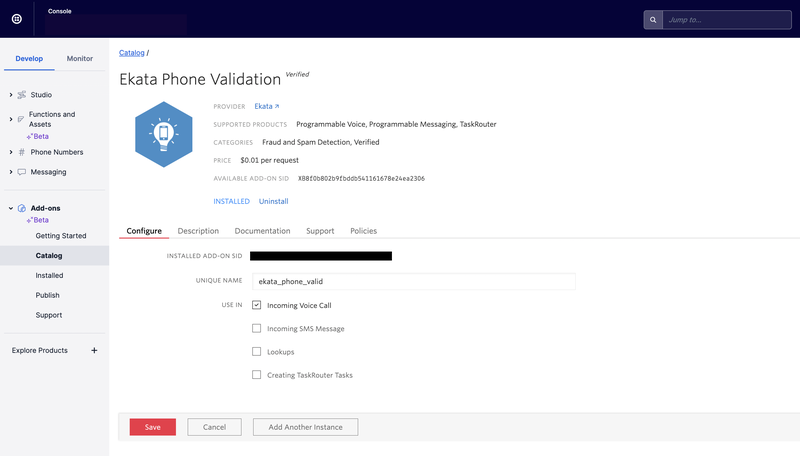
Task: Check Creating TaskRouter Tasks option
Action: pyautogui.click(x=257, y=375)
